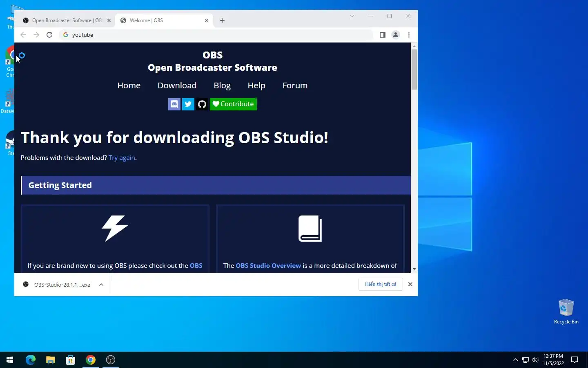Viewport: 588px width, 368px height.
Task: Toggle the Chrome side panel icon
Action: coord(383,35)
